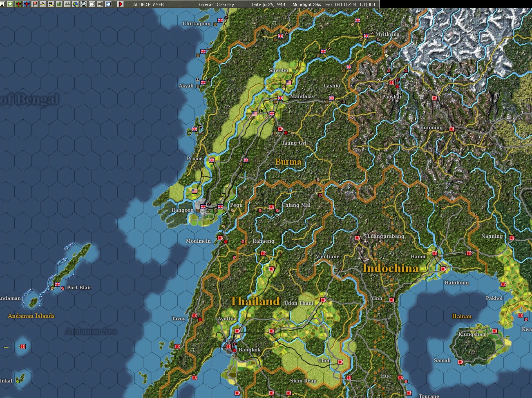Select the Japanese flag marker at Taung Gyi
The image size is (532, 398).
[280, 129]
